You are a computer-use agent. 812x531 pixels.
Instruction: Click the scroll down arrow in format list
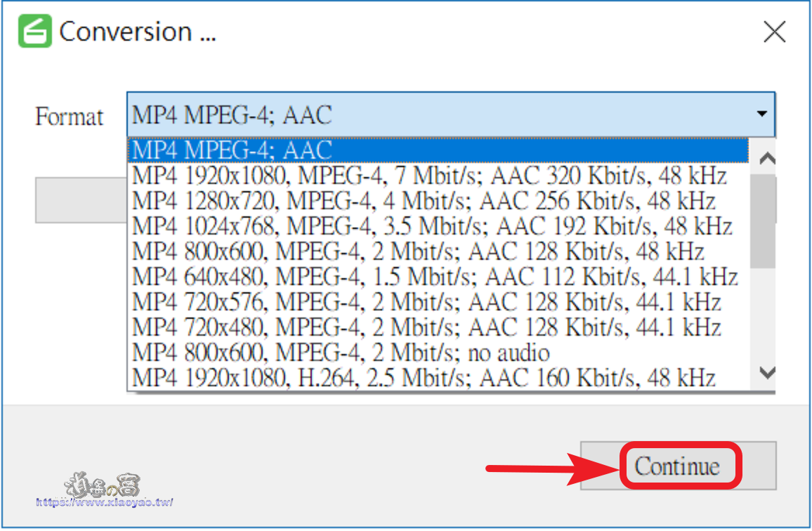tap(767, 372)
